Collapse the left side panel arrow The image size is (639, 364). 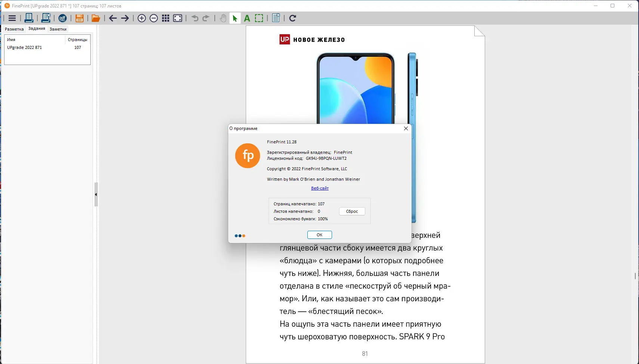(96, 195)
